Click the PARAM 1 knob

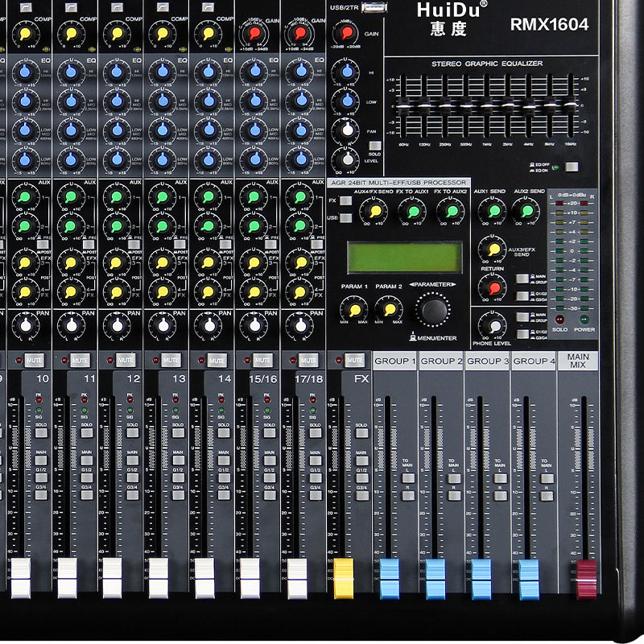tap(353, 308)
